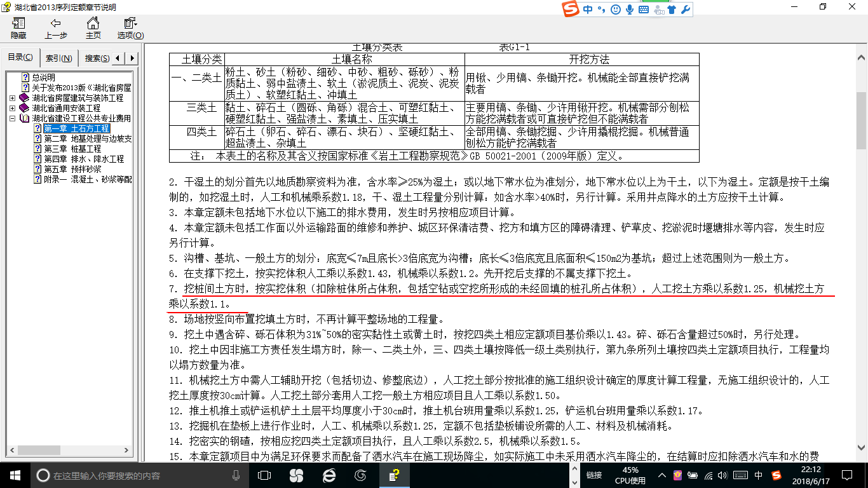Open 关于发布2013版 topic in the tree

tap(81, 88)
